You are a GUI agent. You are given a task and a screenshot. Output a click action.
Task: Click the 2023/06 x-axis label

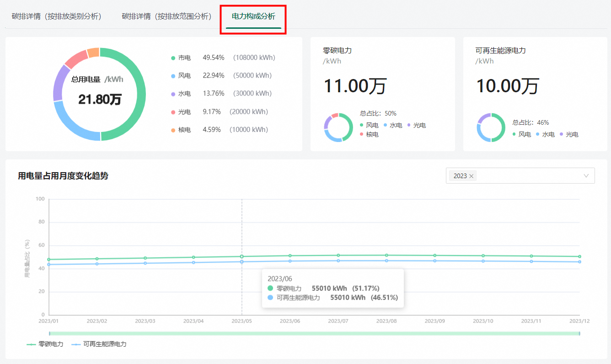(x=290, y=322)
